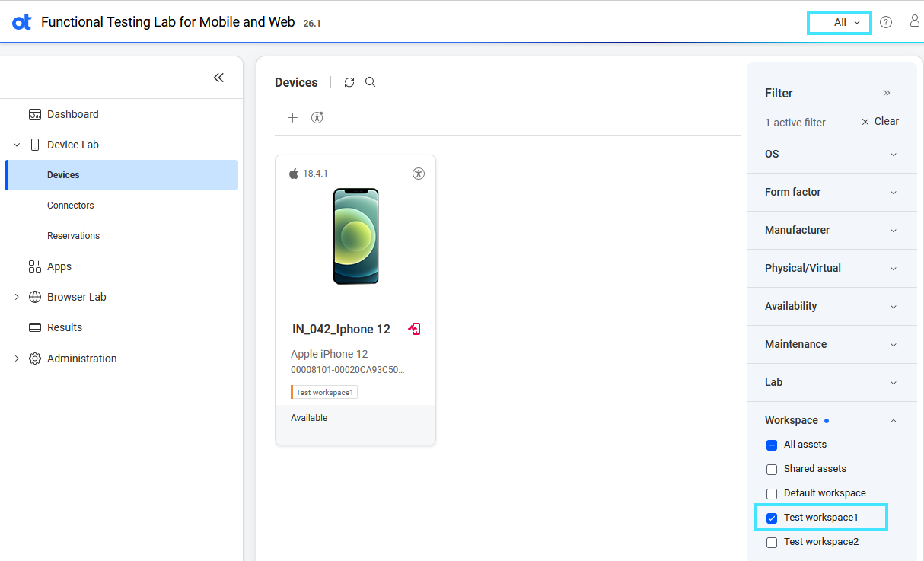Select the iPhone 12 device image
The image size is (924, 561).
355,236
